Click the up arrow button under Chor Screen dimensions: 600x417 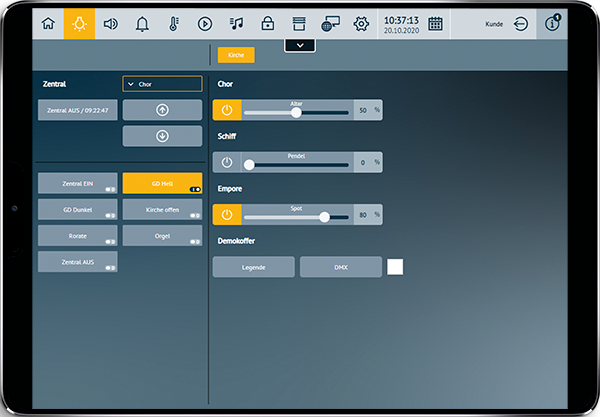click(x=162, y=110)
